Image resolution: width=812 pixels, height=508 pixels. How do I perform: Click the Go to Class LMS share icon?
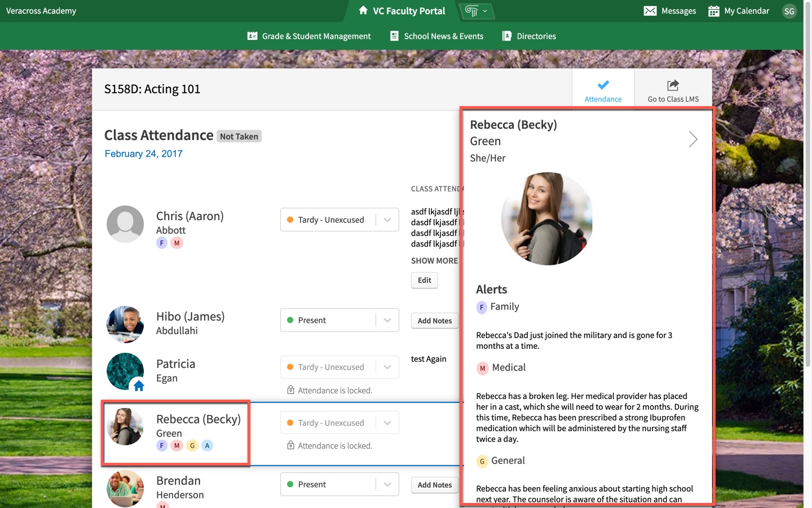coord(672,85)
